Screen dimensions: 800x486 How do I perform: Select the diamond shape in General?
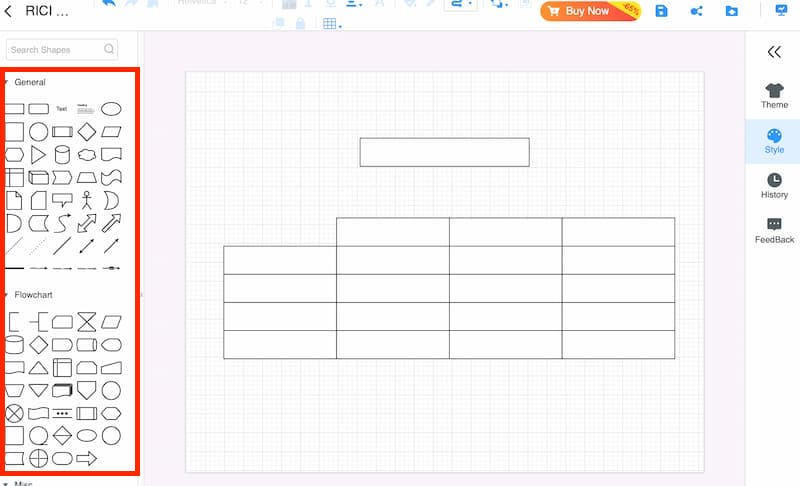[87, 132]
